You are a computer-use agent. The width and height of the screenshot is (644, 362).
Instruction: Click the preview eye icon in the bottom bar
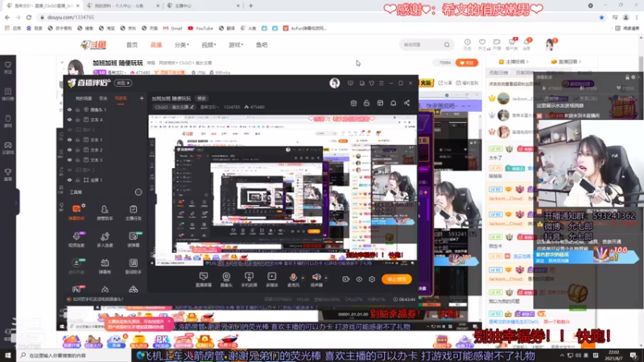pyautogui.click(x=359, y=279)
